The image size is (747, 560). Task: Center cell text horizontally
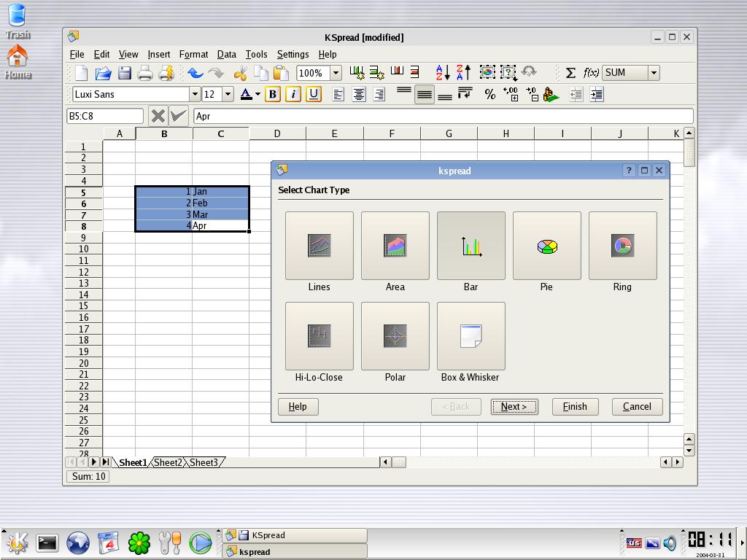coord(359,94)
